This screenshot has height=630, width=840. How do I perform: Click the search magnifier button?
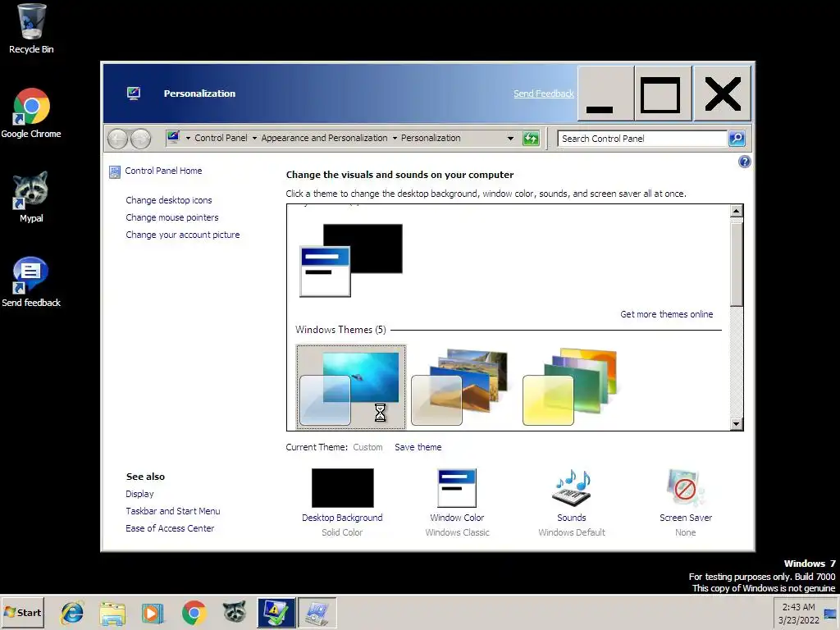(737, 139)
